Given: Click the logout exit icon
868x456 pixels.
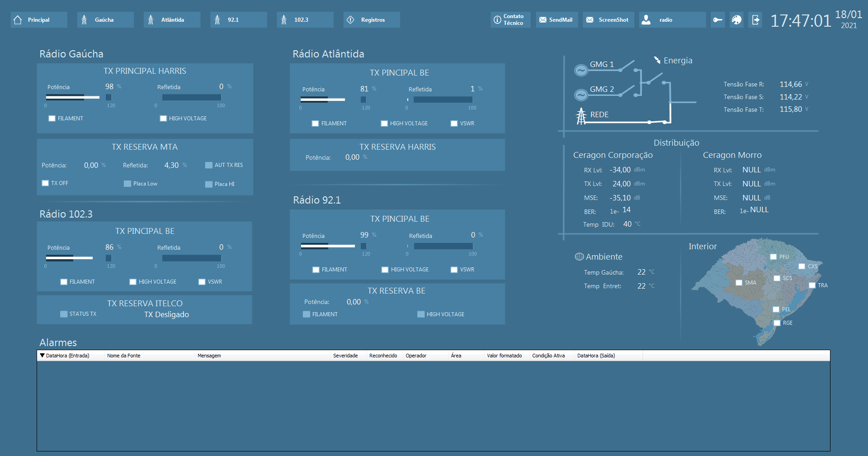Looking at the screenshot, I should click(x=756, y=20).
